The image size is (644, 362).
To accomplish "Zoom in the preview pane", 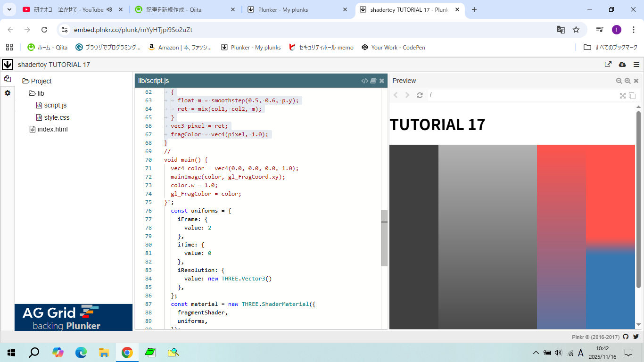I will [x=627, y=81].
